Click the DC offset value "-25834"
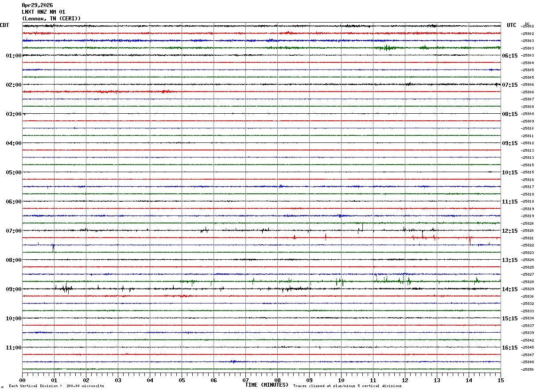The image size is (536, 392). tap(528, 319)
